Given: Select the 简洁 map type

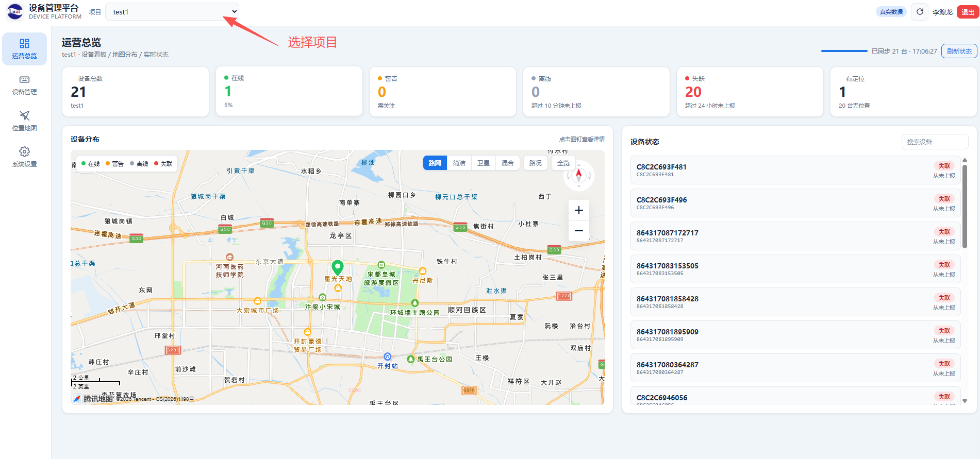Looking at the screenshot, I should tap(459, 163).
